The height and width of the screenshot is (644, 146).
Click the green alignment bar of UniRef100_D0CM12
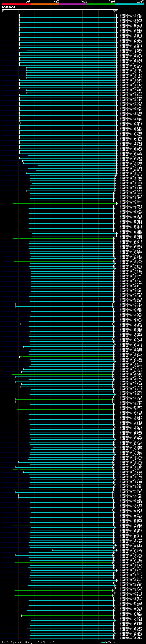coord(65,203)
